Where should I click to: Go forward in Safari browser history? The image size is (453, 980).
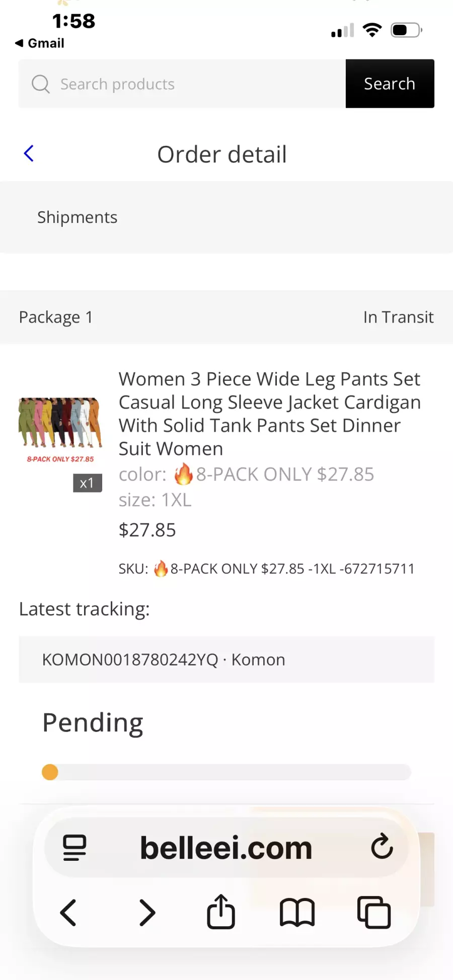147,913
